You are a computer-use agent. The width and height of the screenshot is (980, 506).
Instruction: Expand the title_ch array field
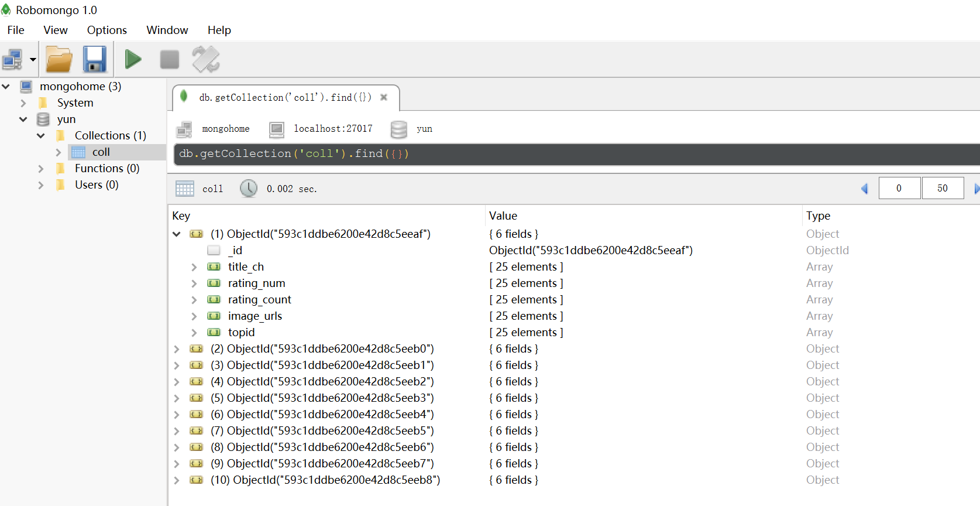194,266
